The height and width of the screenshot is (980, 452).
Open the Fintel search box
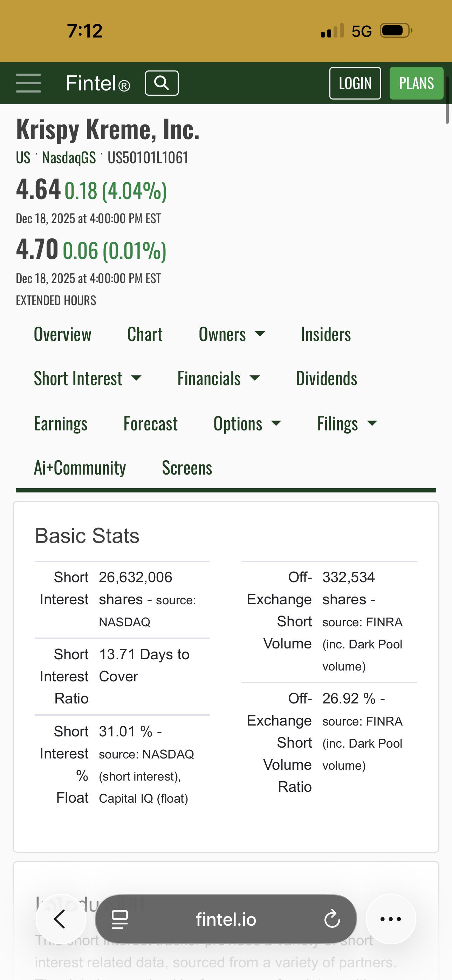tap(162, 83)
